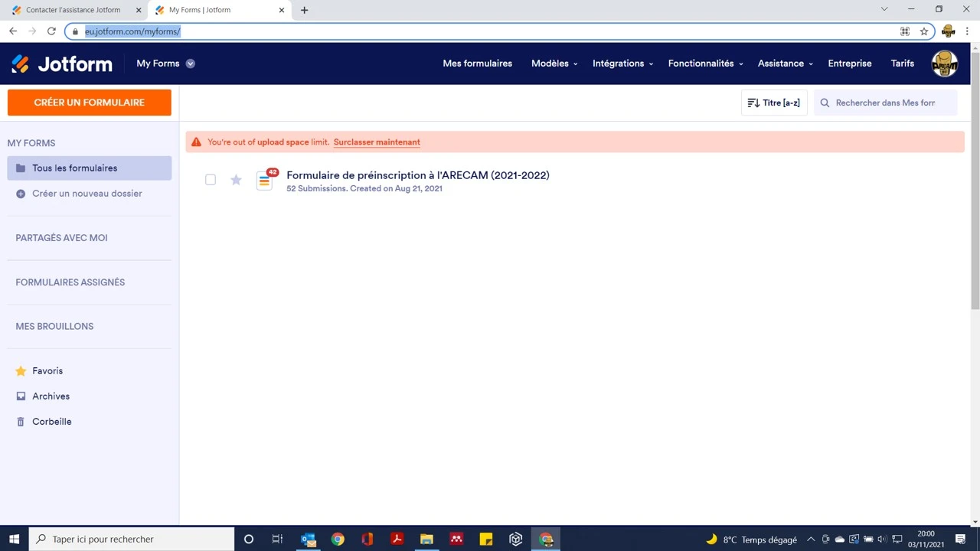Open the Favoris section in the sidebar
This screenshot has height=551, width=980.
click(47, 370)
